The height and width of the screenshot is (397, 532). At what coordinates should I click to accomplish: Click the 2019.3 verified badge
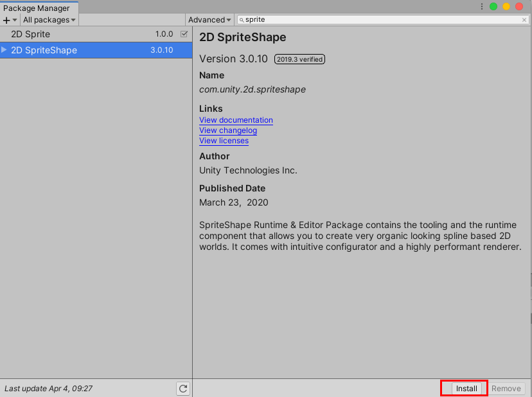299,58
